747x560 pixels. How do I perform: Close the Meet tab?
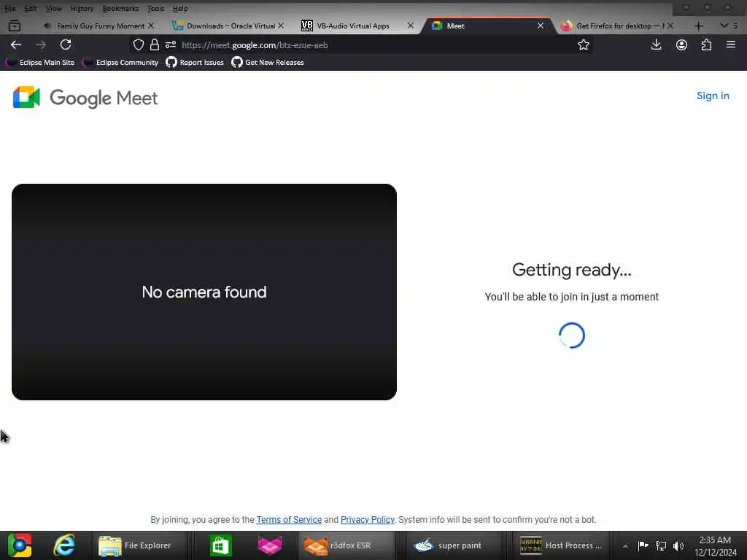coord(541,26)
